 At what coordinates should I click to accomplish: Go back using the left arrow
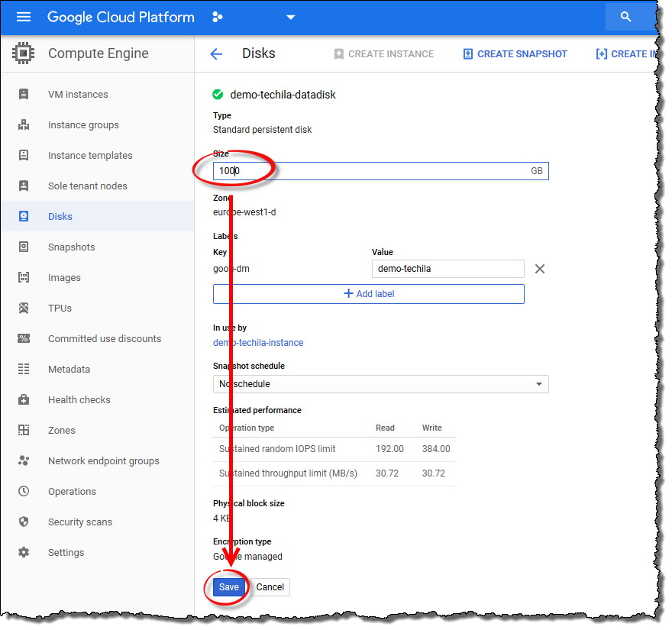point(216,54)
